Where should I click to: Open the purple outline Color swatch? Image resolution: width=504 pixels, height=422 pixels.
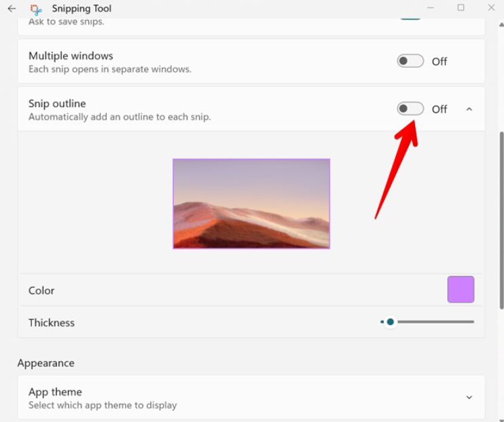461,289
